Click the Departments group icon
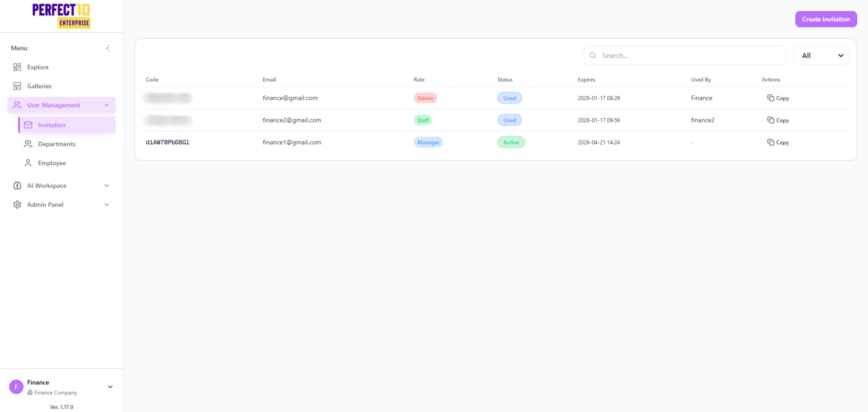 click(x=28, y=144)
